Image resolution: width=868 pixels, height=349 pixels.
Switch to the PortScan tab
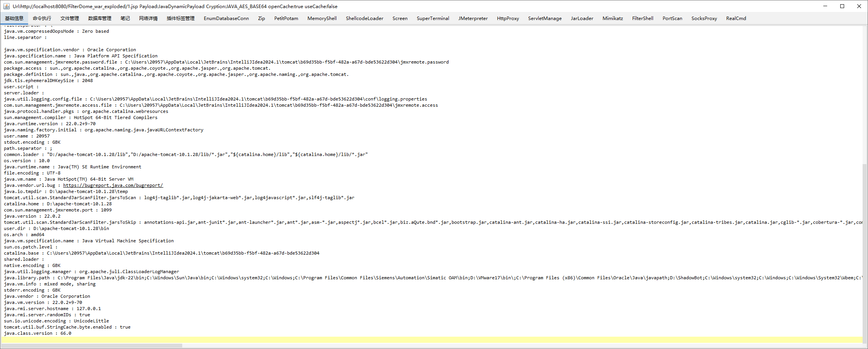click(x=672, y=18)
